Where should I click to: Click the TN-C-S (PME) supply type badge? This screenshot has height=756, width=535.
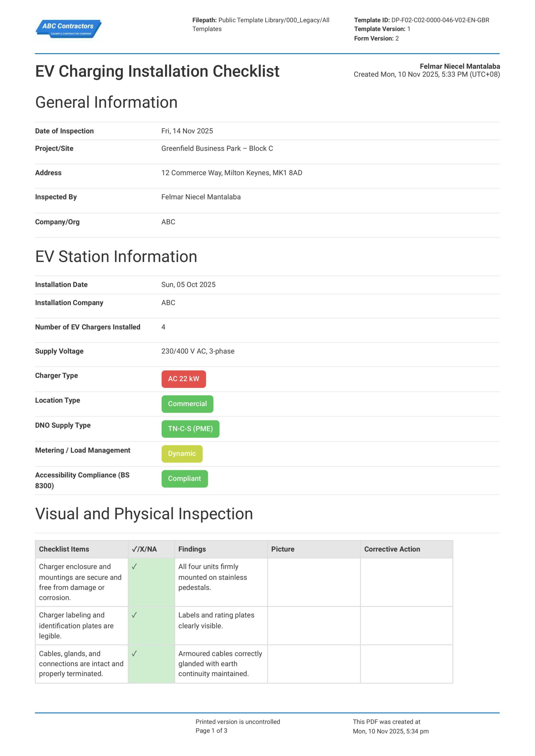pos(190,429)
